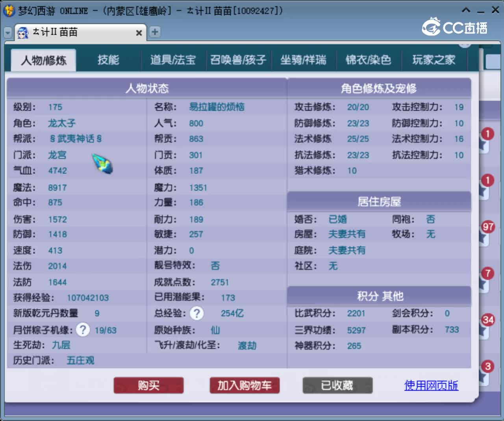Screen dimensions: 504x421
Task: Click the 总经验 value 254亿
Action: pyautogui.click(x=232, y=313)
